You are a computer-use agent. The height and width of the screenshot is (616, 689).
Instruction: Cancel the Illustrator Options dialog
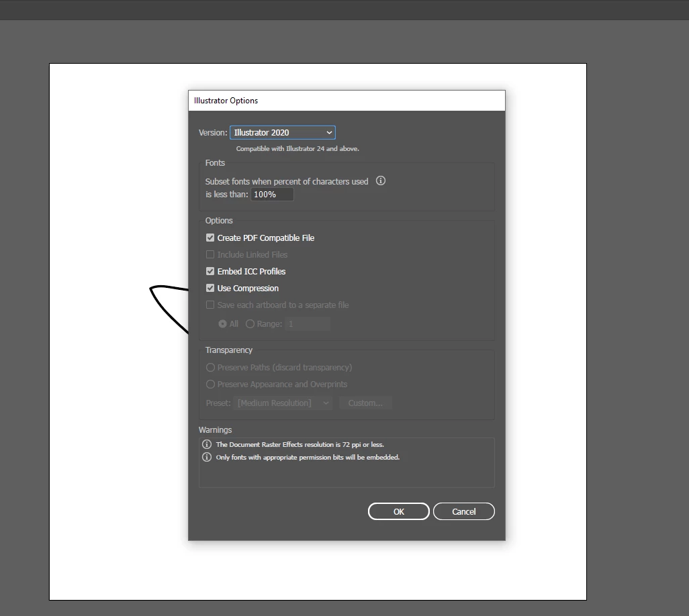coord(464,511)
